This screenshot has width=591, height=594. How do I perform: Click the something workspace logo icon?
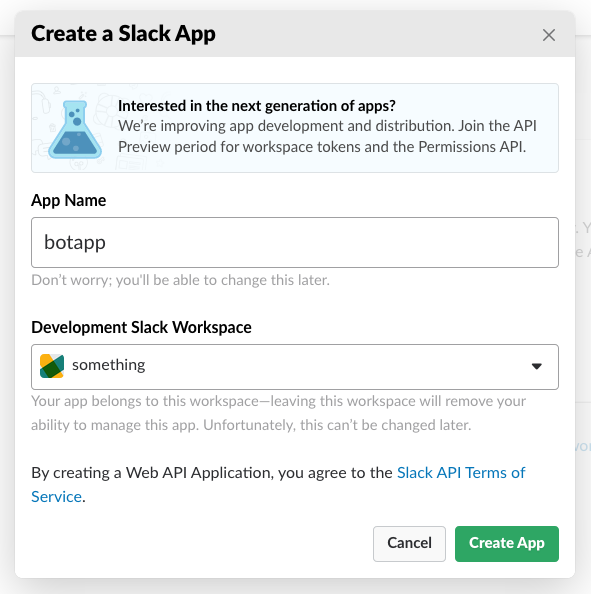pyautogui.click(x=52, y=366)
